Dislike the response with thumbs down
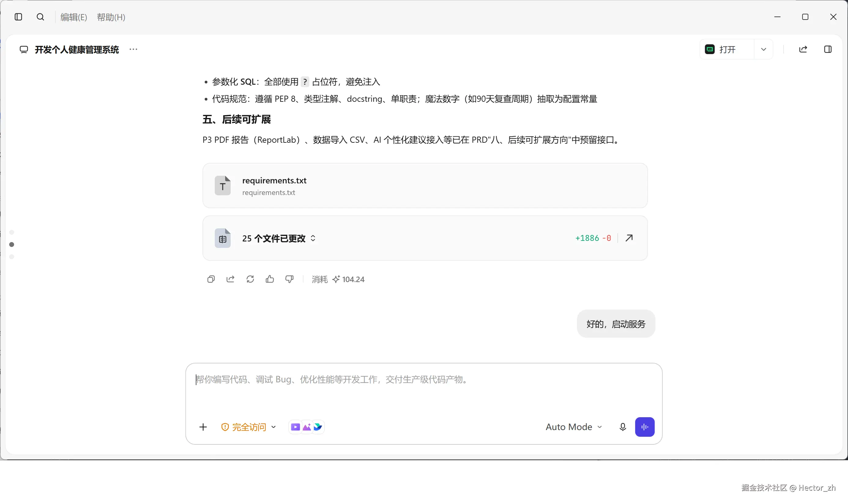848x504 pixels. point(289,279)
